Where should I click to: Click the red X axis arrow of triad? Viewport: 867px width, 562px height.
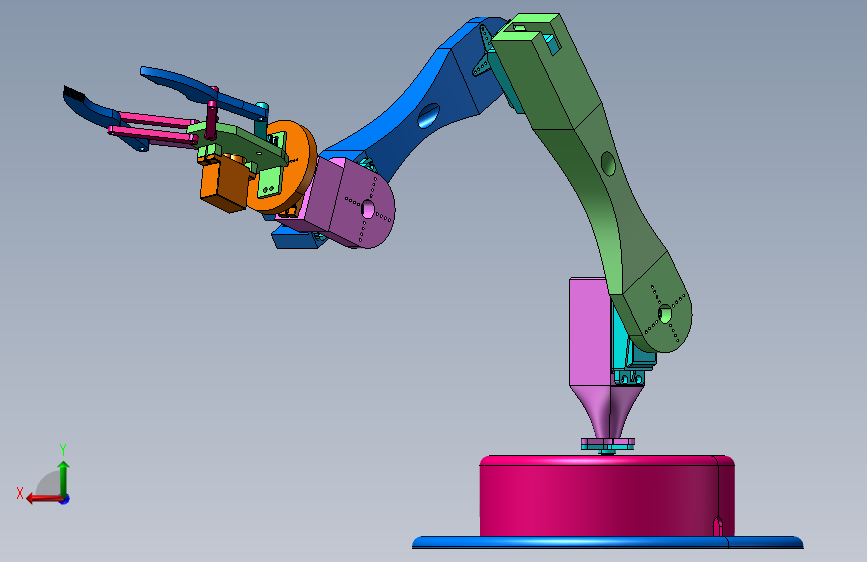(44, 498)
